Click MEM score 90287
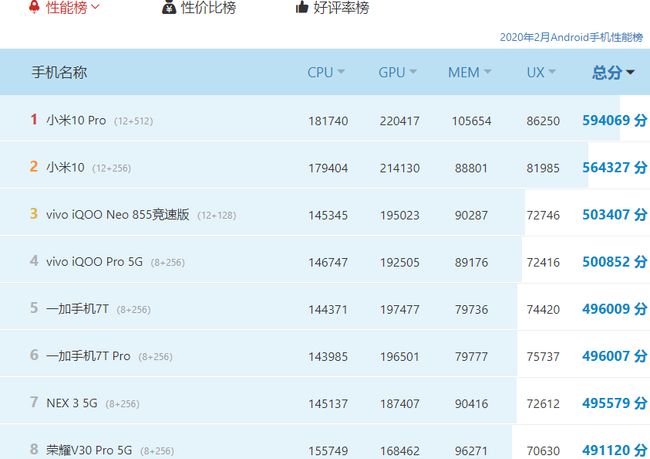 (x=471, y=215)
